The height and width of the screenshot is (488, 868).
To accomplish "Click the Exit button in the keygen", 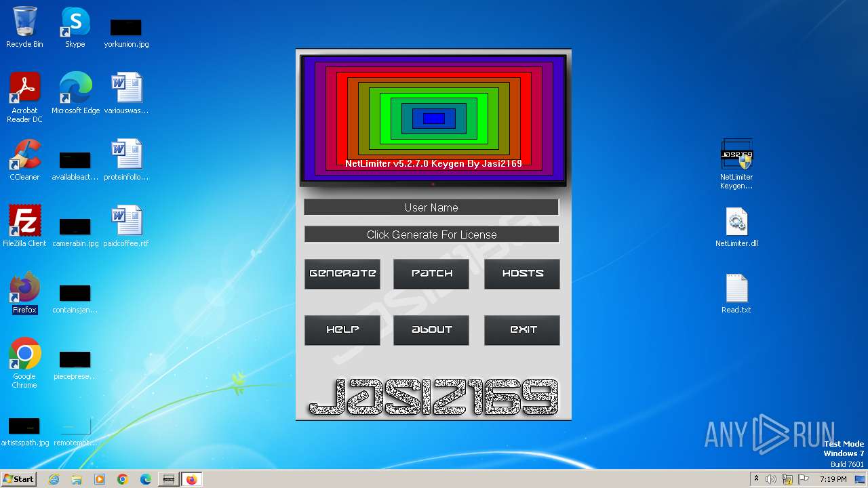I will coord(522,330).
